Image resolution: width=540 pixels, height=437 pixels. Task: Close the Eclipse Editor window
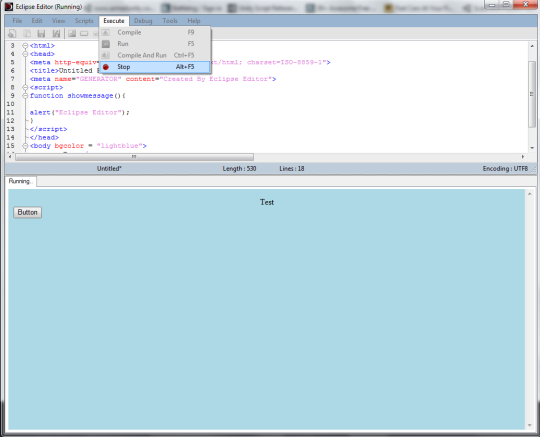[526, 4]
